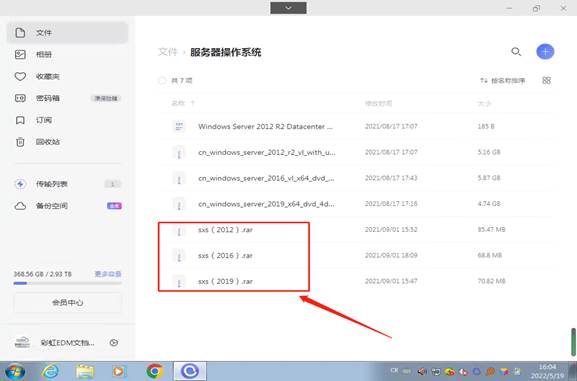Click file icon of cn_windows_server_2019 row
Screen dimensions: 577x381
click(x=179, y=204)
